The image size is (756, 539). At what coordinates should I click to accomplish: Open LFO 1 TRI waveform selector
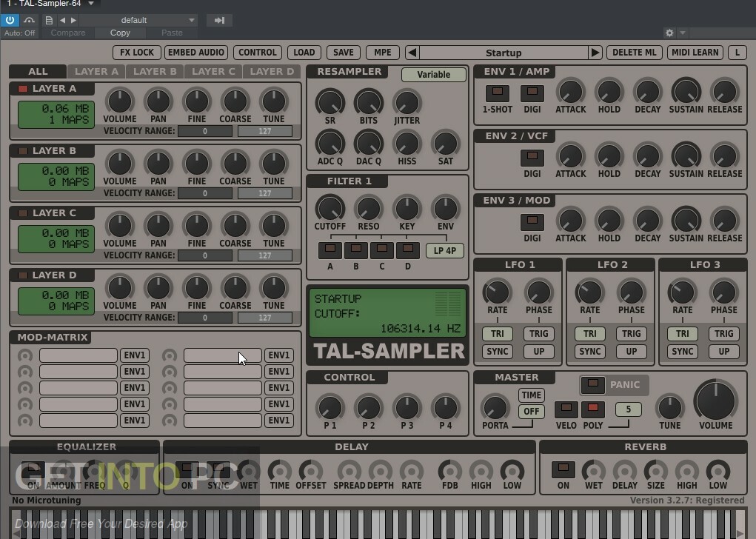coord(497,334)
